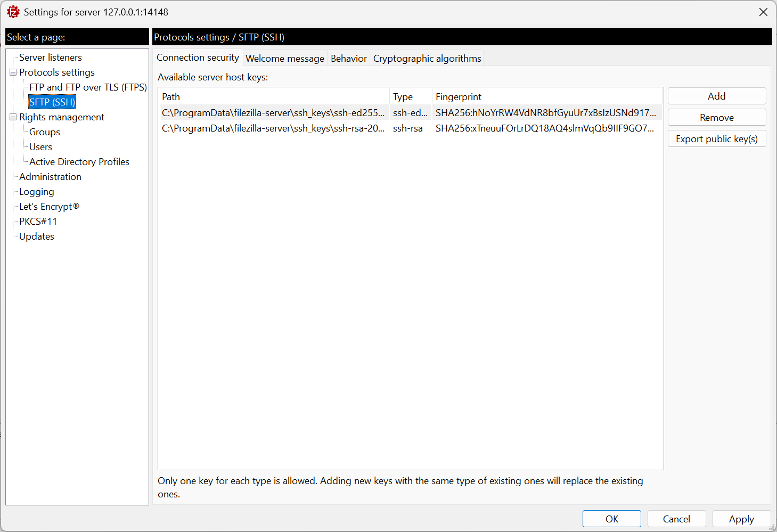Confirm settings with the OK button
Image resolution: width=777 pixels, height=532 pixels.
612,519
